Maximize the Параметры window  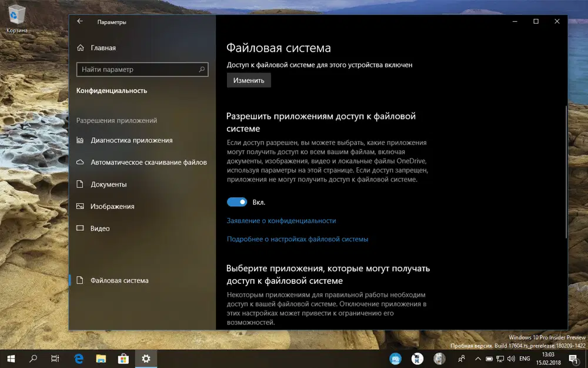[x=536, y=21]
